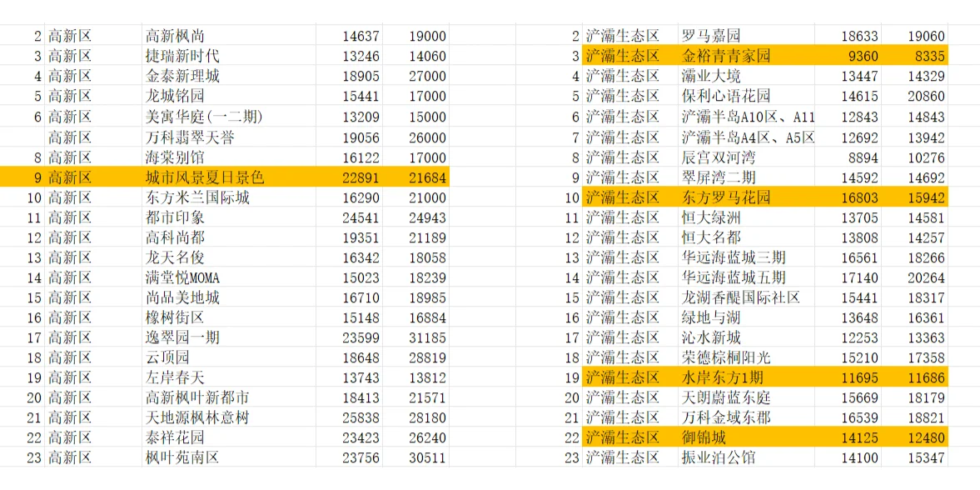
Task: Click the cell 高科尚都
Action: pos(228,237)
